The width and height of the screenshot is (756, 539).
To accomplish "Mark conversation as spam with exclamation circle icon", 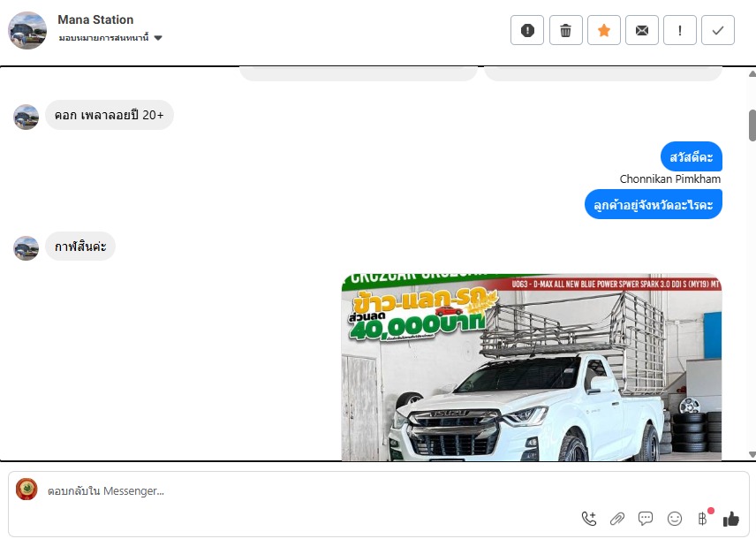I will point(527,30).
